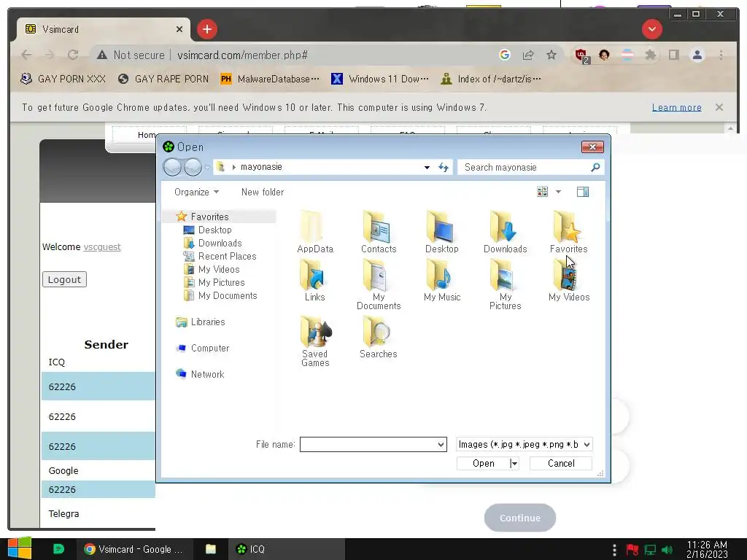The height and width of the screenshot is (560, 747).
Task: Reload the Chrome page
Action: [x=72, y=55]
